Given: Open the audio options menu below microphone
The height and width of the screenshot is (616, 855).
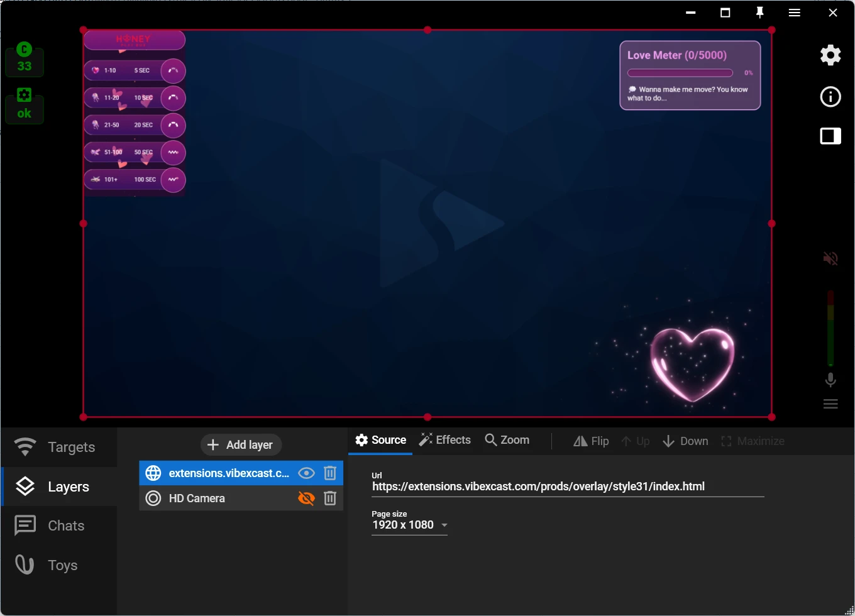Looking at the screenshot, I should (x=830, y=404).
